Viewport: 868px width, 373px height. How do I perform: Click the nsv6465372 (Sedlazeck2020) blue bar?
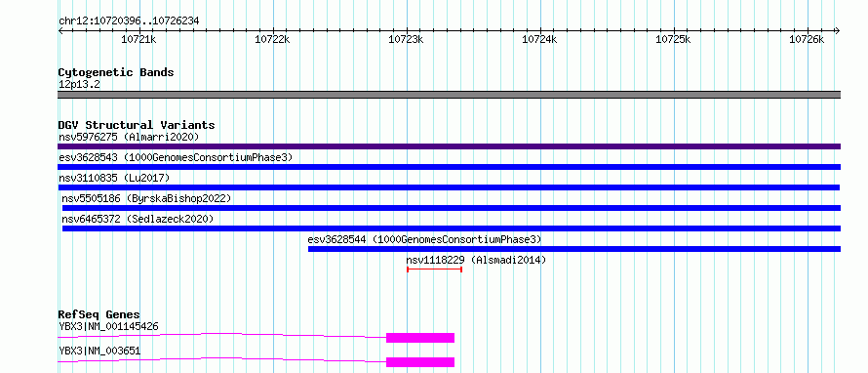452,228
